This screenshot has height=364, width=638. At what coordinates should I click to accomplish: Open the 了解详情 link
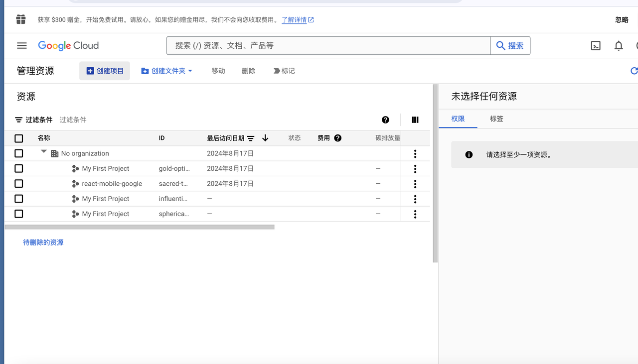[x=298, y=20]
